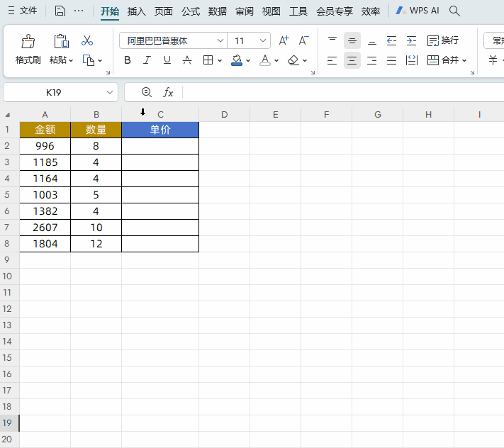Image resolution: width=504 pixels, height=448 pixels.
Task: Click the save document icon
Action: (x=60, y=11)
